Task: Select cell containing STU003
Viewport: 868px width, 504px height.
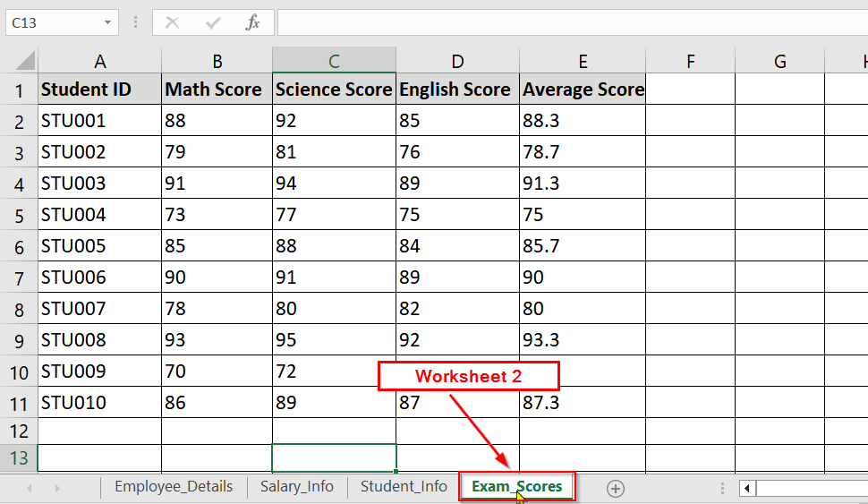Action: (99, 184)
